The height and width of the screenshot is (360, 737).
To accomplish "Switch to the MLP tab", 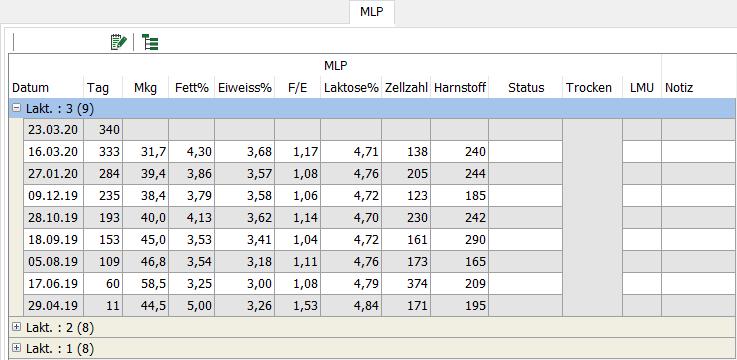I will (x=372, y=12).
